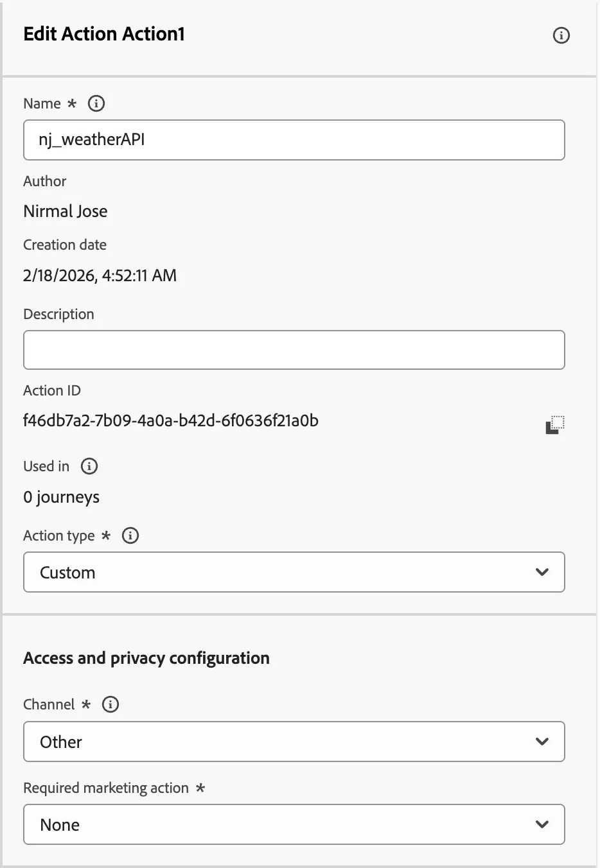600x868 pixels.
Task: Open the Channel dropdown showing Other
Action: pos(294,742)
